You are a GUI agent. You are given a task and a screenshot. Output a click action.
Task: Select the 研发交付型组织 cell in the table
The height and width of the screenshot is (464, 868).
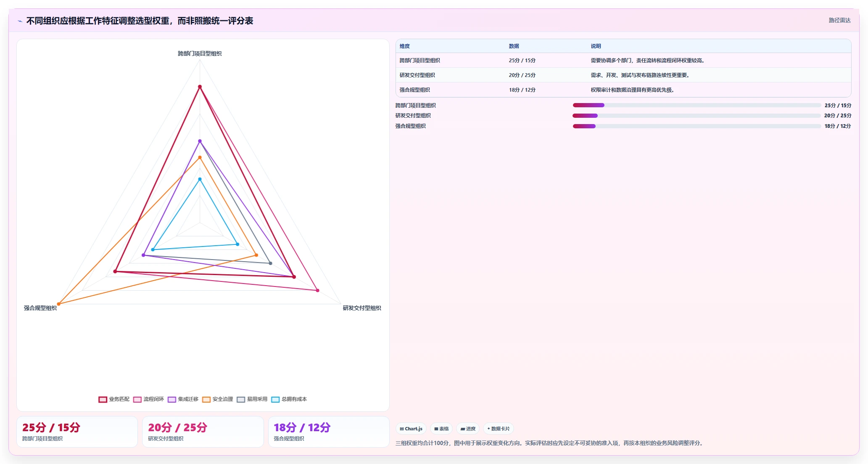417,75
